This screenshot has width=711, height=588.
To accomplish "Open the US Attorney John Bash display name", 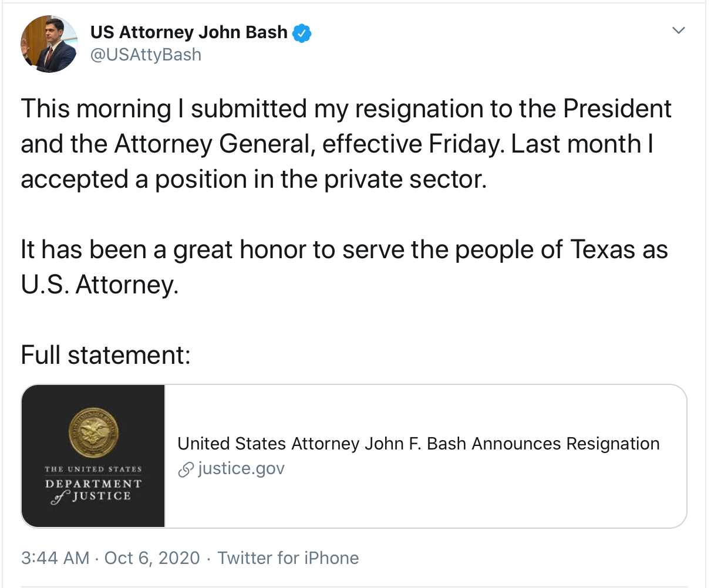I will pos(189,32).
